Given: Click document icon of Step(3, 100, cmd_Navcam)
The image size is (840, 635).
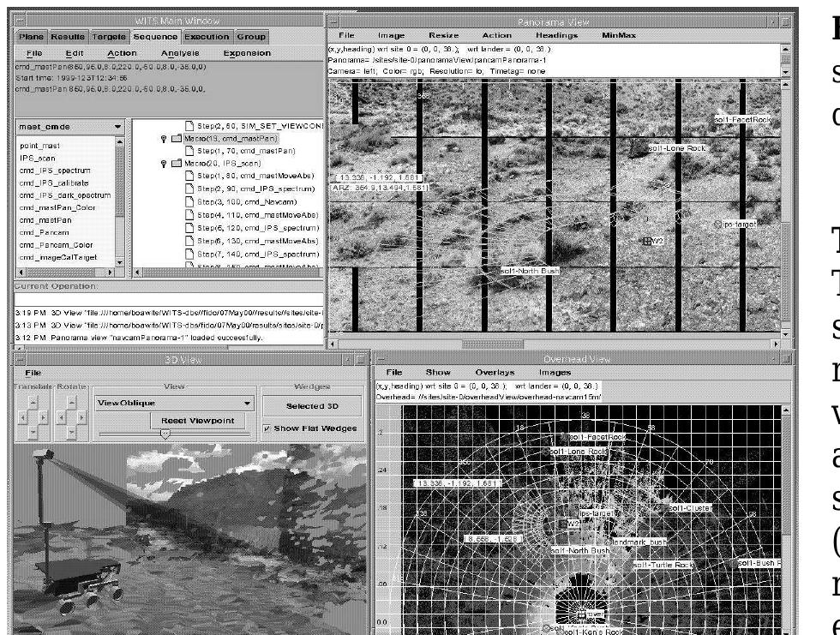Looking at the screenshot, I should [189, 202].
